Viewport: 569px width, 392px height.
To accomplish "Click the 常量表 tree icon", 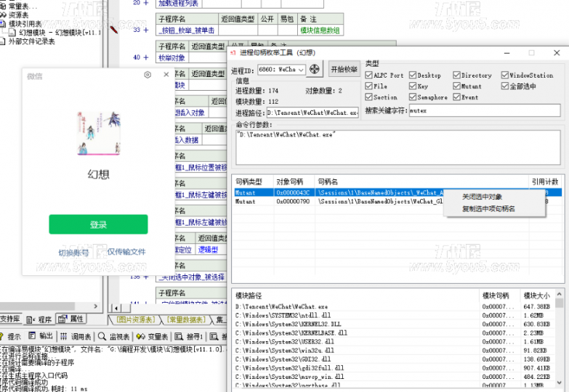I will tap(2, 6).
